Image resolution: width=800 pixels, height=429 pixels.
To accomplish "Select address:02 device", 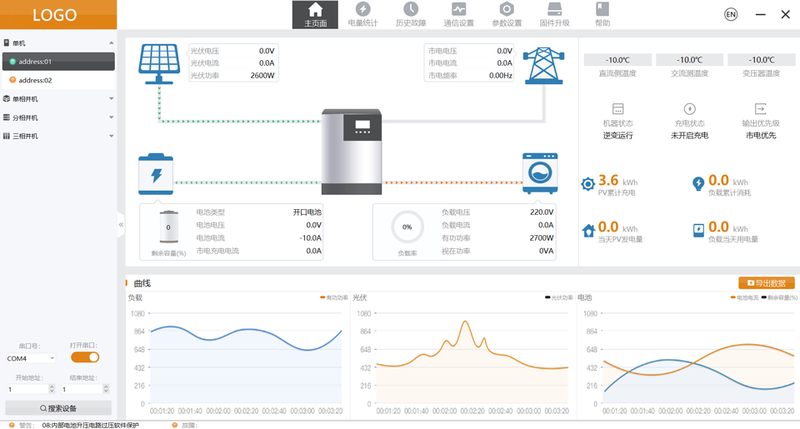I will click(35, 80).
